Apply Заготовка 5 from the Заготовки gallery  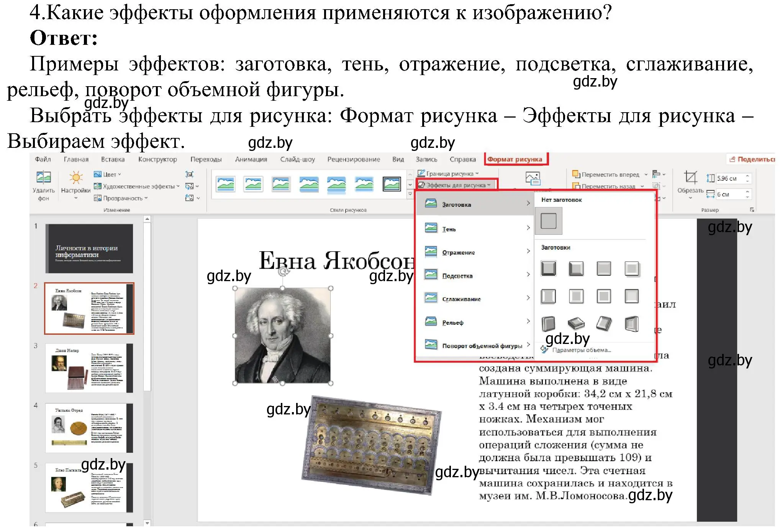tap(548, 296)
